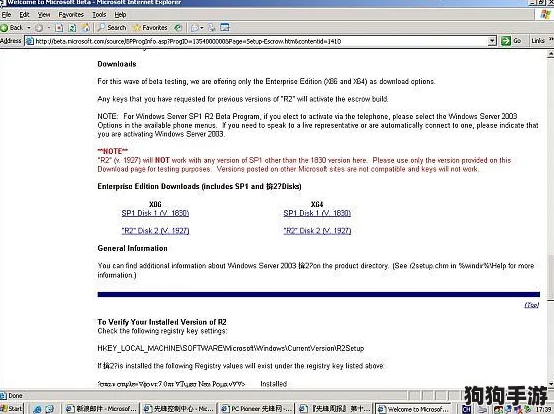Open the Search pane from toolbar

click(112, 28)
